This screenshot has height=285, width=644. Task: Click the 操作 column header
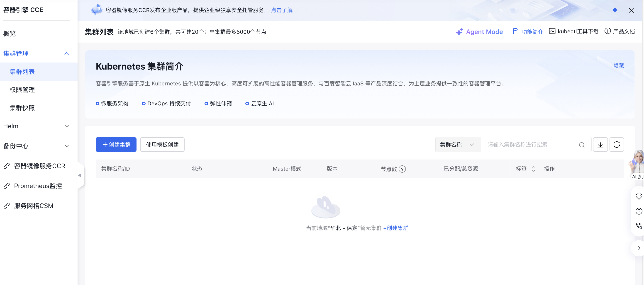[549, 169]
